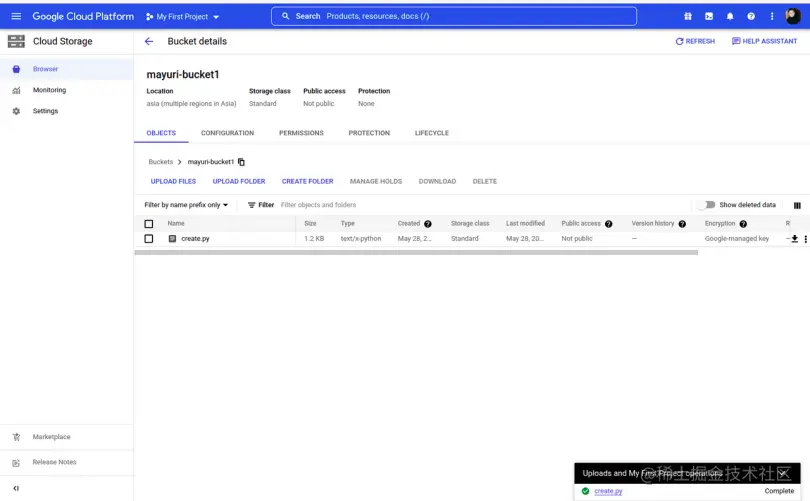Screen dimensions: 810x501
Task: Click the Public access column help icon
Action: pyautogui.click(x=609, y=224)
